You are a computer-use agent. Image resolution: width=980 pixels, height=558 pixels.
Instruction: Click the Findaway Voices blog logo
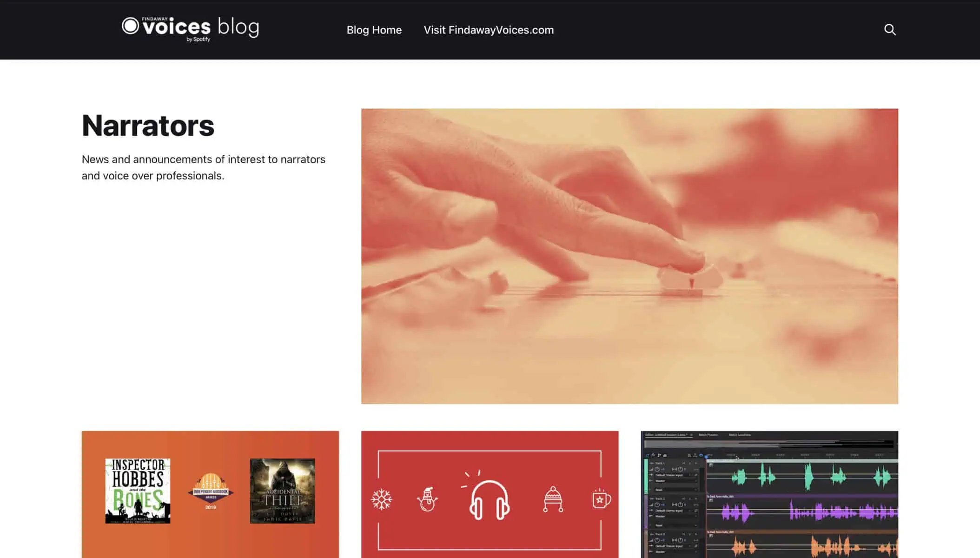point(190,29)
